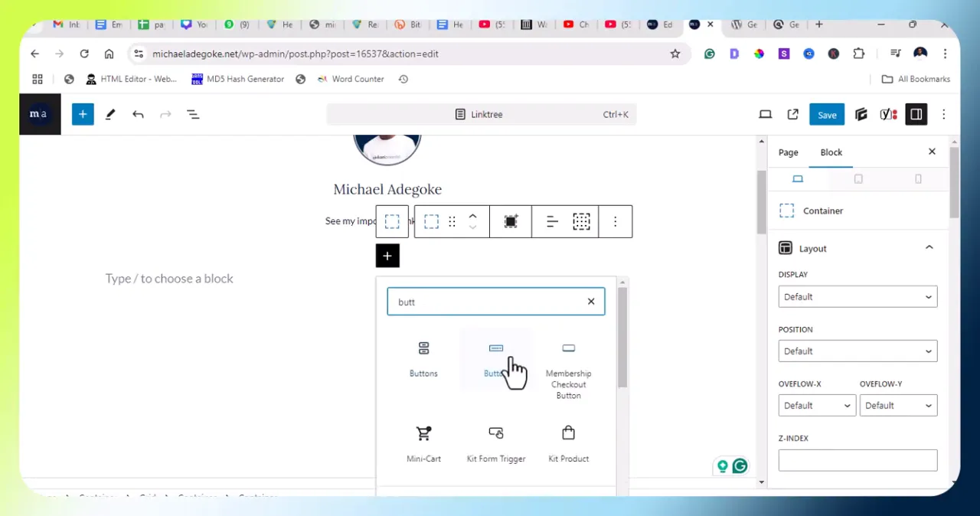Close the settings sidebar
This screenshot has height=516, width=980.
coord(932,152)
